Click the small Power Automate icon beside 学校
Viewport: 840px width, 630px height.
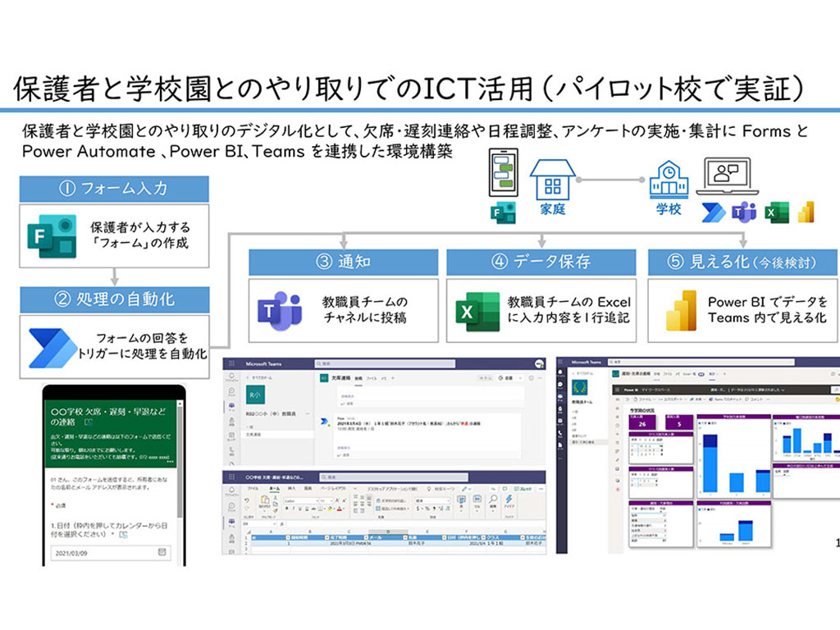click(x=713, y=212)
